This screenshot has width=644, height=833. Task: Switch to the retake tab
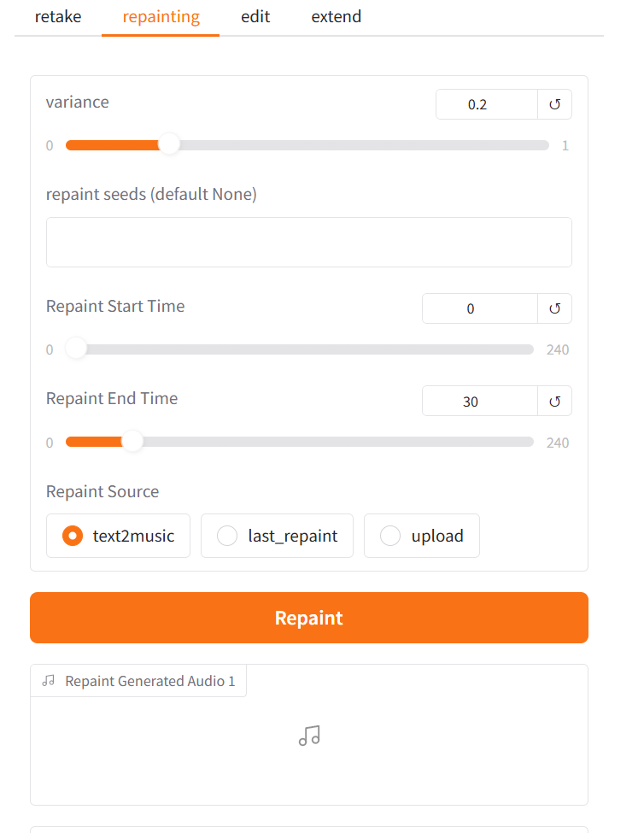pos(58,17)
